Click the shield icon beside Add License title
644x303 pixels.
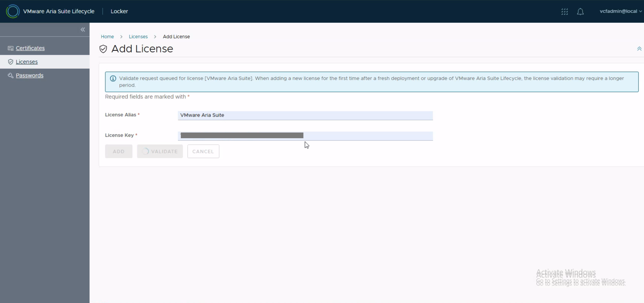[103, 49]
